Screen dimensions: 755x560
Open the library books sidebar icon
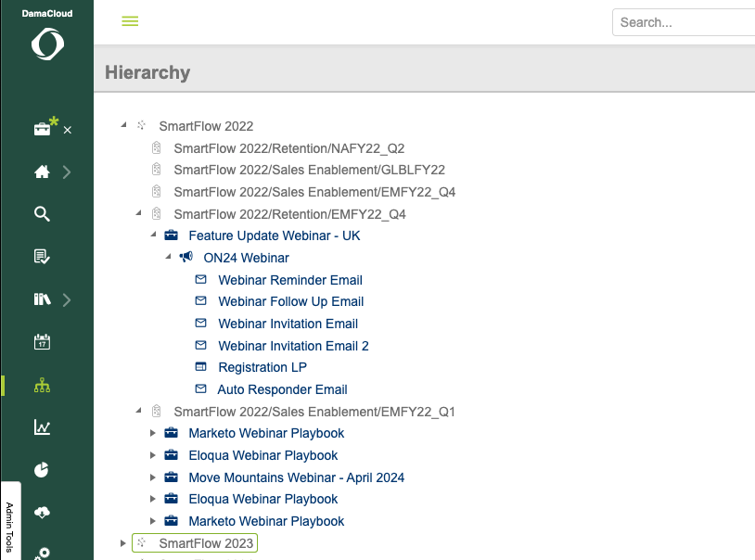point(42,299)
